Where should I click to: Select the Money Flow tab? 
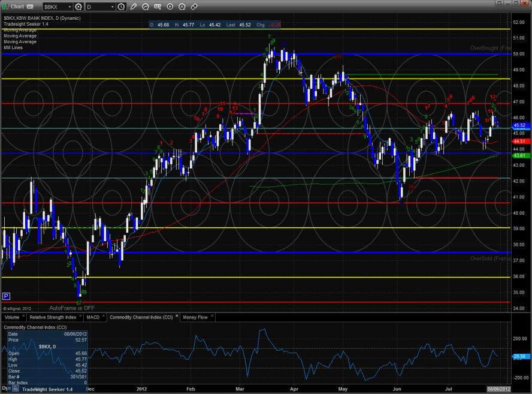coord(195,317)
